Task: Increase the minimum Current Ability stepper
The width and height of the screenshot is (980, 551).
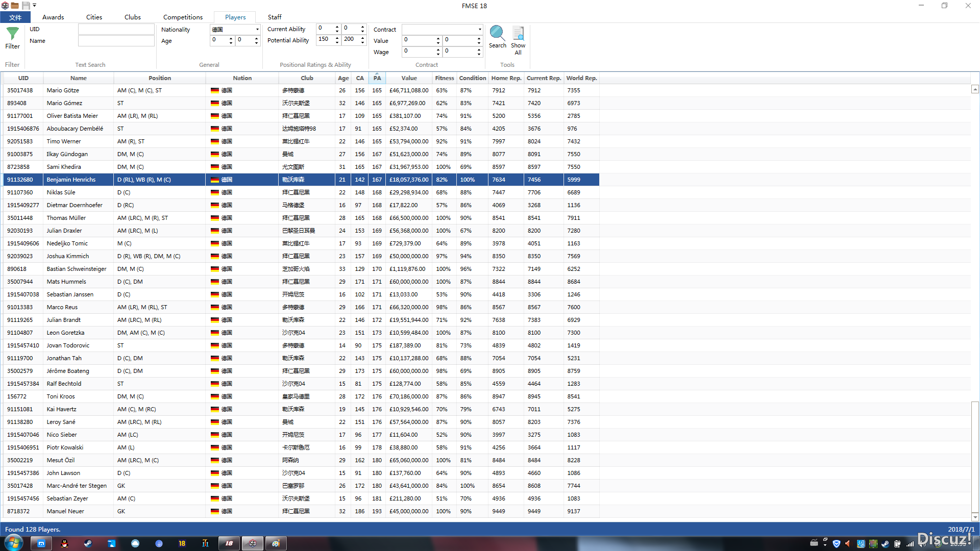Action: [337, 27]
